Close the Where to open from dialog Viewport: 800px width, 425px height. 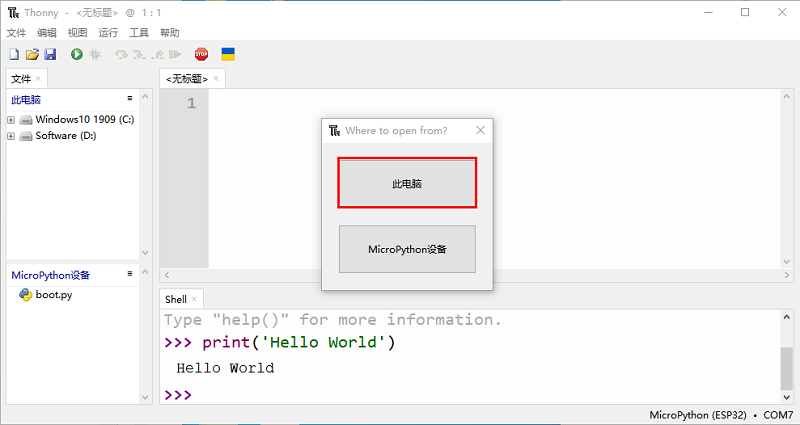[480, 130]
